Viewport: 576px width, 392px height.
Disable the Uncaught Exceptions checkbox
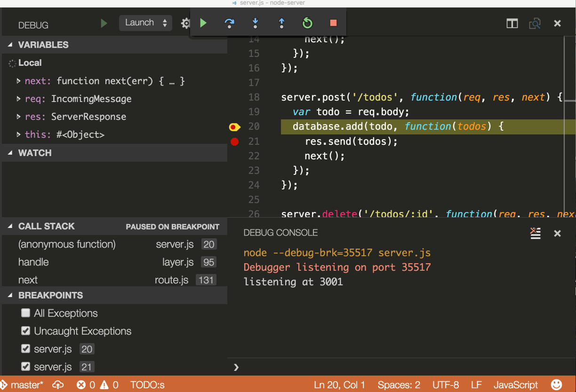(x=25, y=331)
